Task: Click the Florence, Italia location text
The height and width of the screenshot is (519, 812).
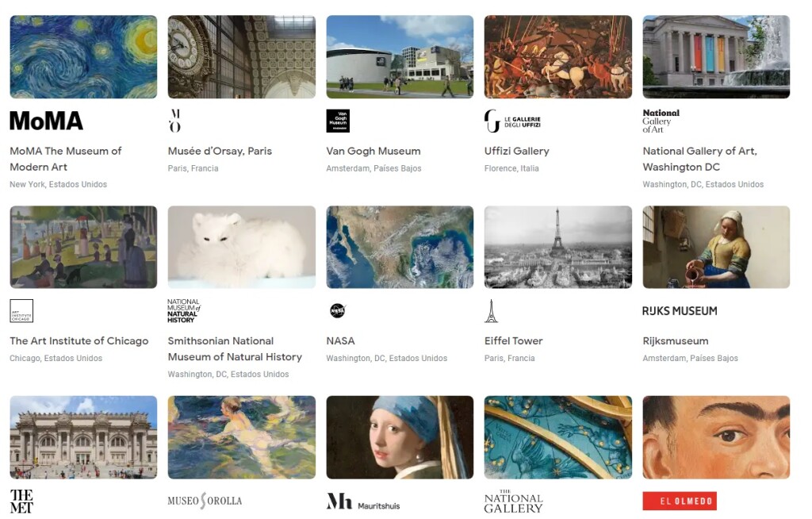Action: click(x=511, y=168)
